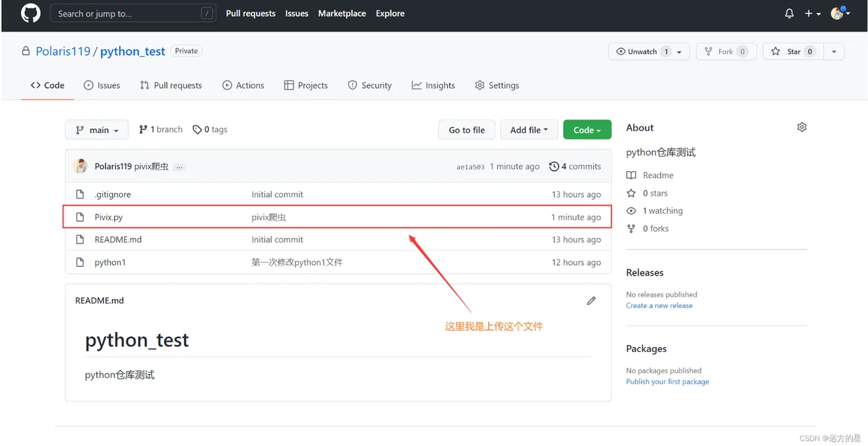
Task: Expand the dropdown beside the Star button
Action: pos(834,51)
